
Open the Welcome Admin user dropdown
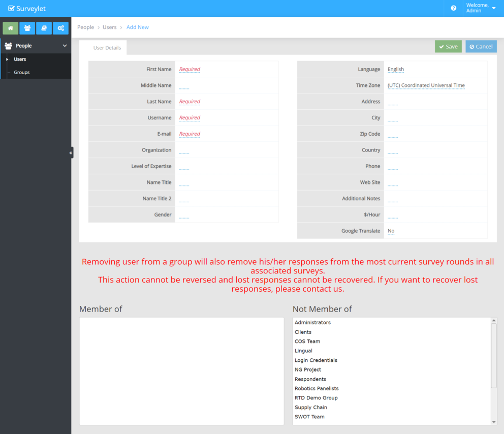[480, 8]
